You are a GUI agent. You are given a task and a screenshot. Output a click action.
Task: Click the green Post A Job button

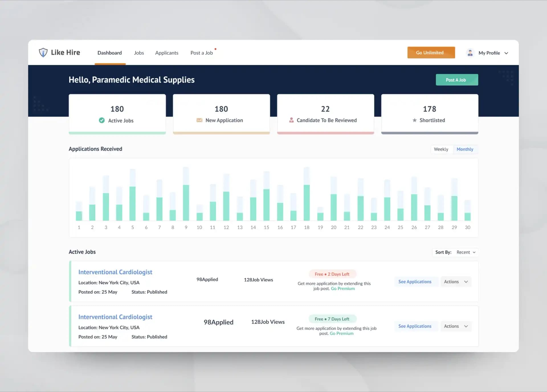457,80
